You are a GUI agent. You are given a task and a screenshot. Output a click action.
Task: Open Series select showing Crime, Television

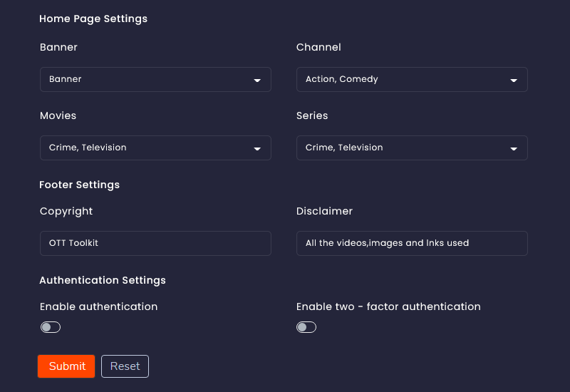coord(412,148)
